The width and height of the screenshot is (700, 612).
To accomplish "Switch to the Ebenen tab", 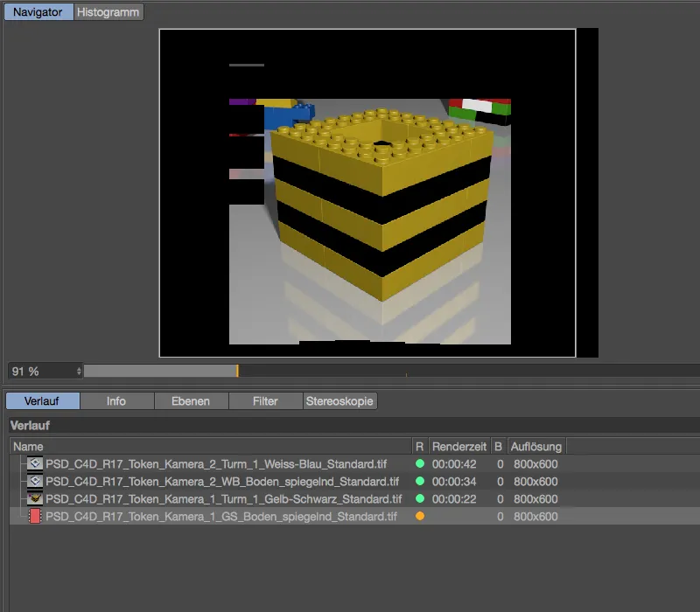I will tap(191, 401).
